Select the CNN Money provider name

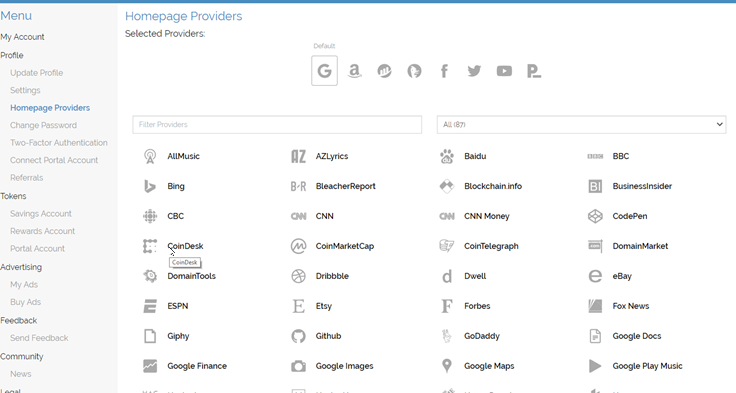point(486,216)
